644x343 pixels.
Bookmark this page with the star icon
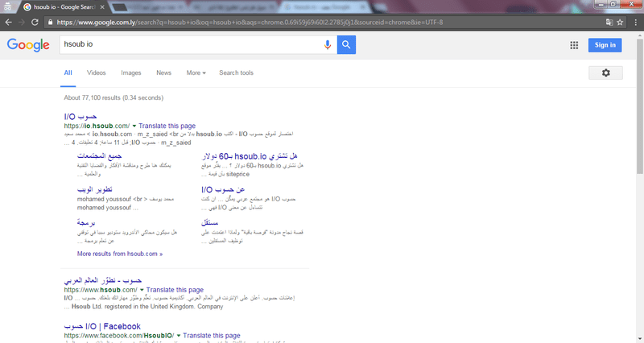(620, 23)
